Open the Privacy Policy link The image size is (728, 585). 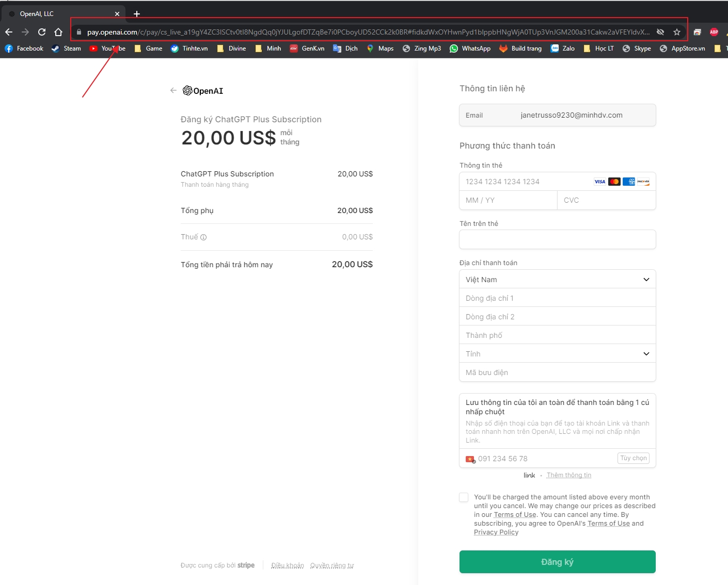pos(496,532)
